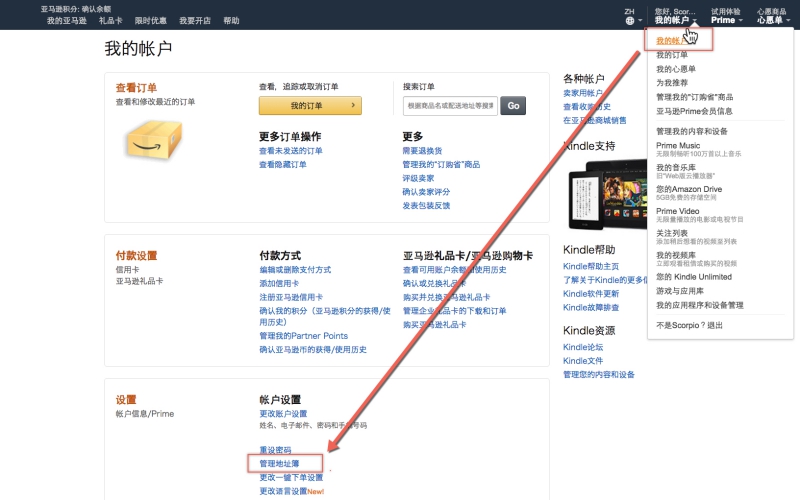Screen dimensions: 800x500
Task: Open 限时优惠 in top navigation
Action: coord(151,20)
